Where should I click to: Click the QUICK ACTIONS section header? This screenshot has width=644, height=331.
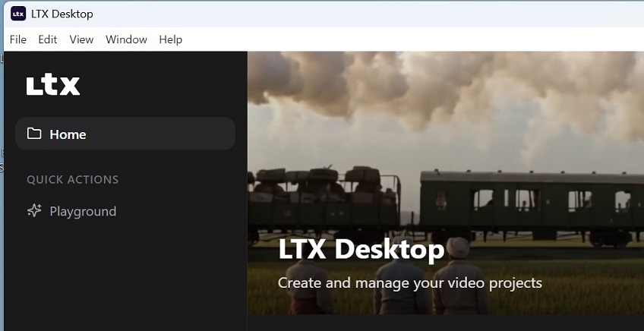tap(73, 180)
